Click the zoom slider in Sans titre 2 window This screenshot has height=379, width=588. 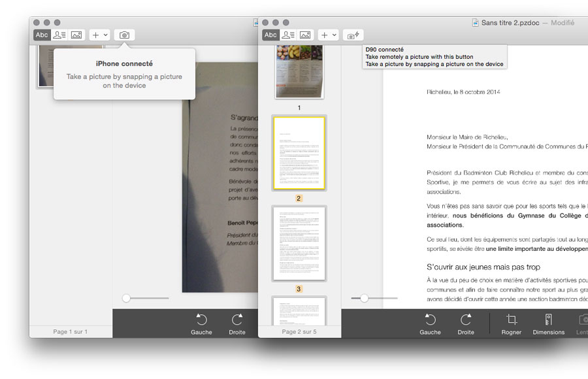click(x=374, y=299)
